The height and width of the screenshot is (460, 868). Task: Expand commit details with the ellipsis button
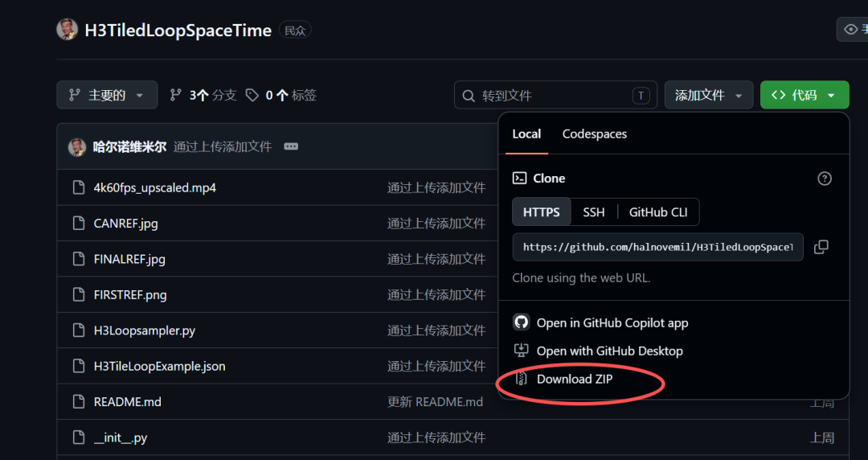click(291, 147)
